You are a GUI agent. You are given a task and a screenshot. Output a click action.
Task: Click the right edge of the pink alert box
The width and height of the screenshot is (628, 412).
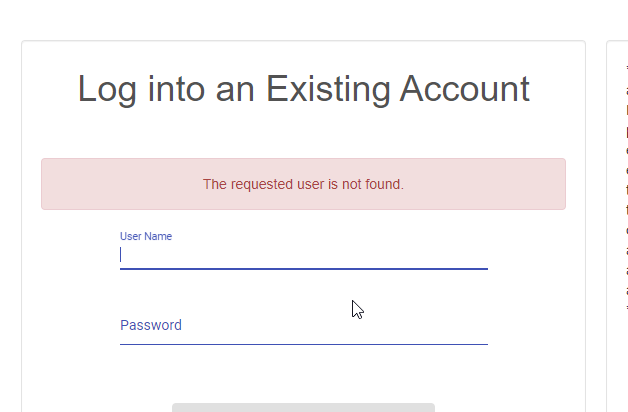pos(561,184)
